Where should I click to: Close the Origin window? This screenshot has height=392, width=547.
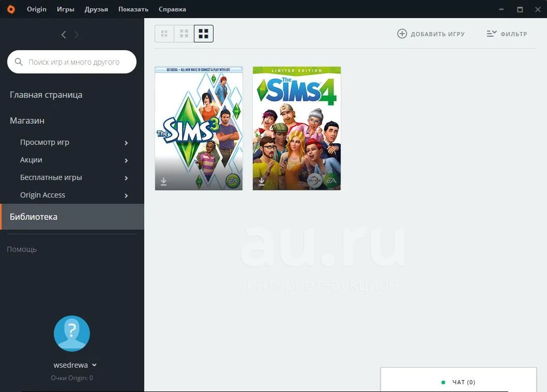click(538, 9)
